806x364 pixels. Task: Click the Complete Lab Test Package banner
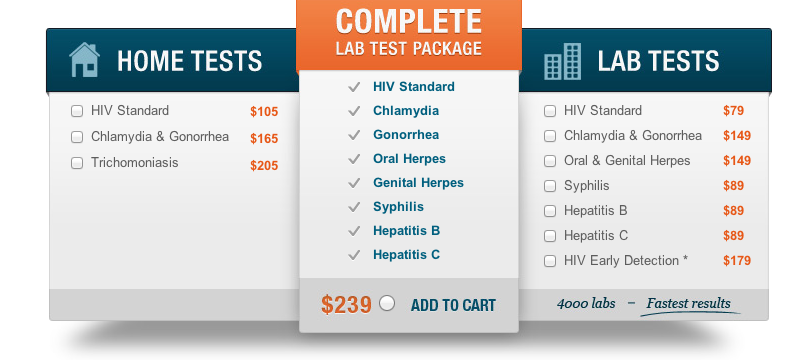coord(409,34)
